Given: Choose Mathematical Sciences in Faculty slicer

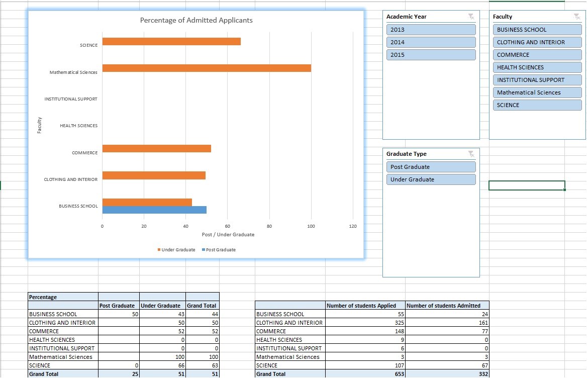Looking at the screenshot, I should point(537,92).
